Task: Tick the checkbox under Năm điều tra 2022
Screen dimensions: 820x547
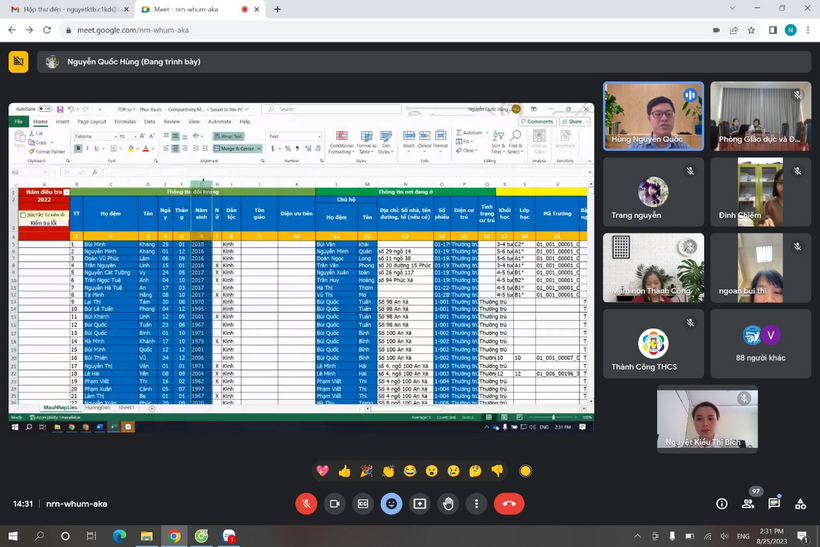Action: pyautogui.click(x=23, y=215)
